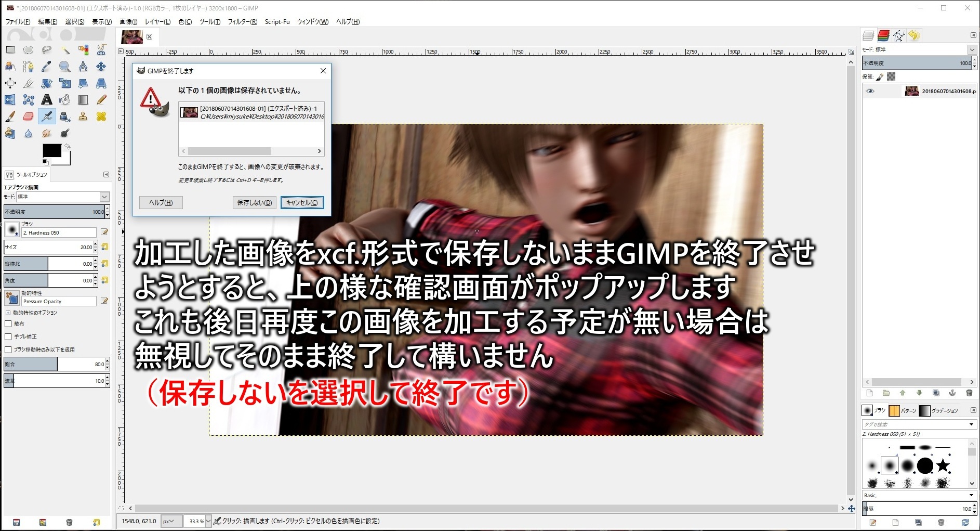
Task: Select the Ink tool
Action: click(65, 116)
